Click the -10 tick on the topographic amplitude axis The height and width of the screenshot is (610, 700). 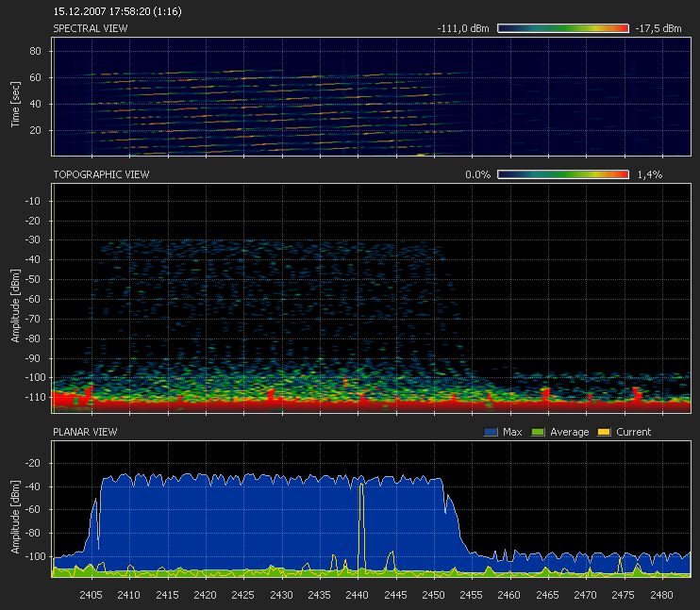[32, 201]
